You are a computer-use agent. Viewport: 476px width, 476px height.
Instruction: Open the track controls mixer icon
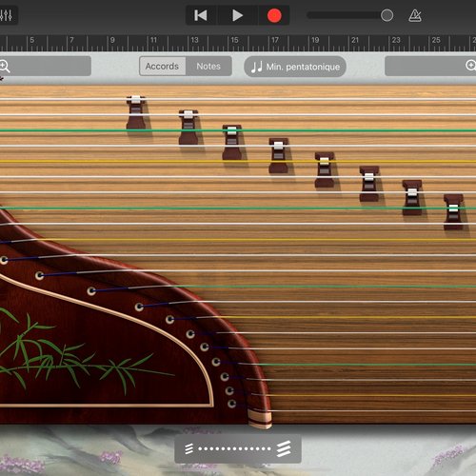coord(7,15)
